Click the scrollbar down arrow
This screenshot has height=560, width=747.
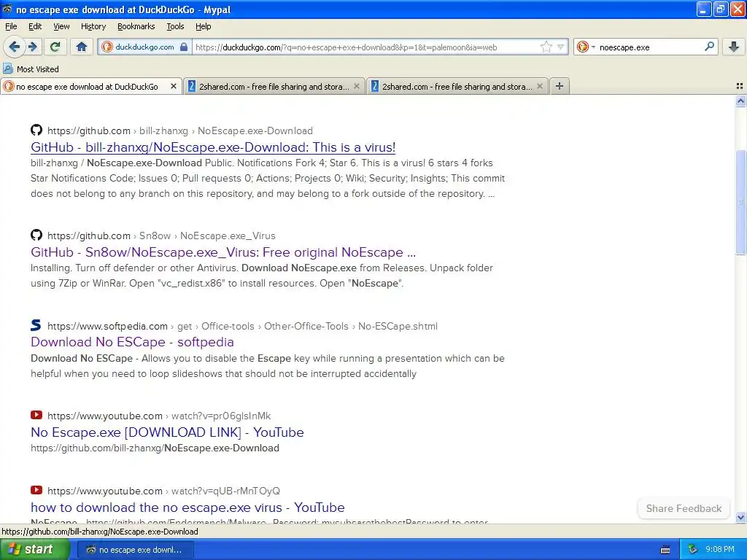coord(740,517)
